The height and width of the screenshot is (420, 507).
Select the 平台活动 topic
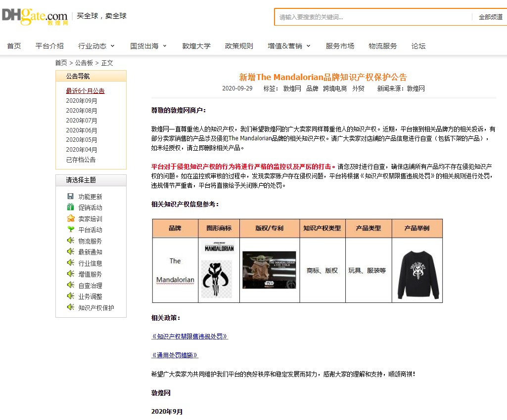coord(90,230)
